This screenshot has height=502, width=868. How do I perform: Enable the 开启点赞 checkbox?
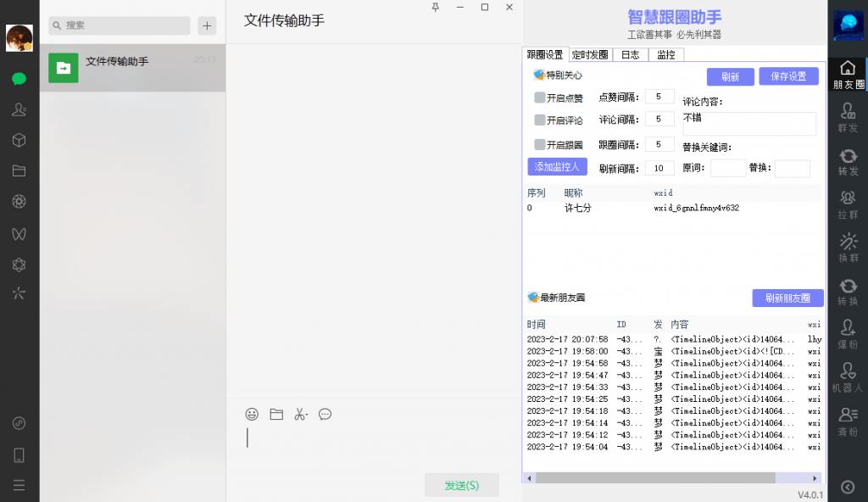540,98
